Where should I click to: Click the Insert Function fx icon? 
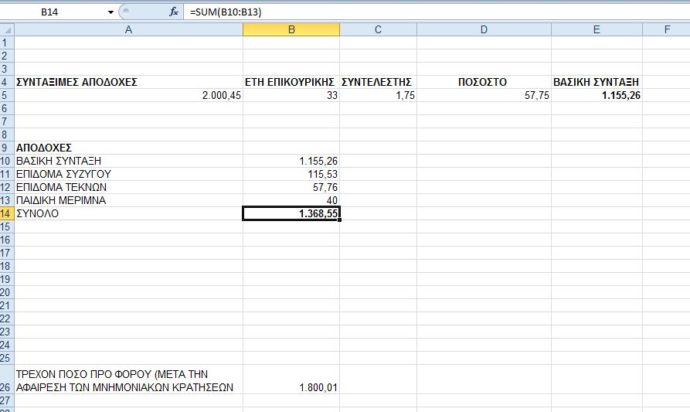pos(174,12)
